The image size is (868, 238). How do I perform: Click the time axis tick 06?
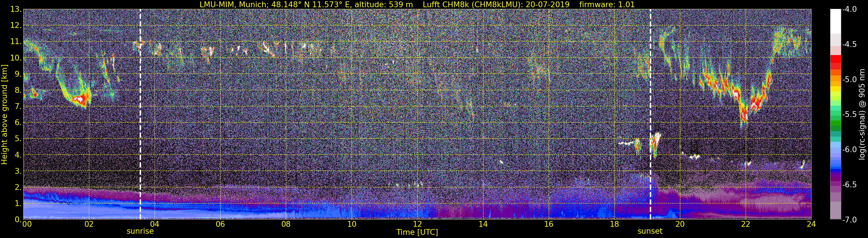[x=220, y=224]
